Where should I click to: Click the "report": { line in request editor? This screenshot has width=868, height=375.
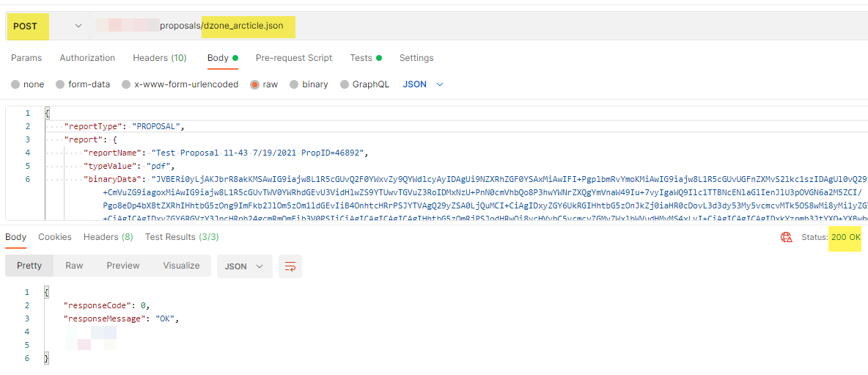(x=90, y=139)
